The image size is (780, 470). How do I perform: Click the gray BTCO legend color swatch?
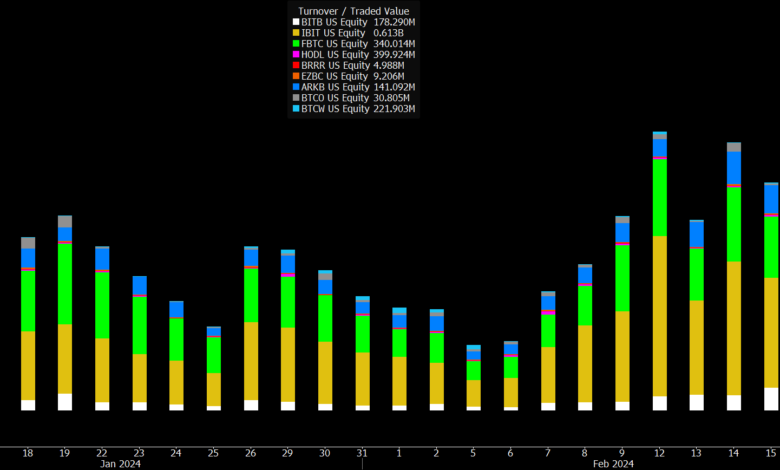[296, 98]
